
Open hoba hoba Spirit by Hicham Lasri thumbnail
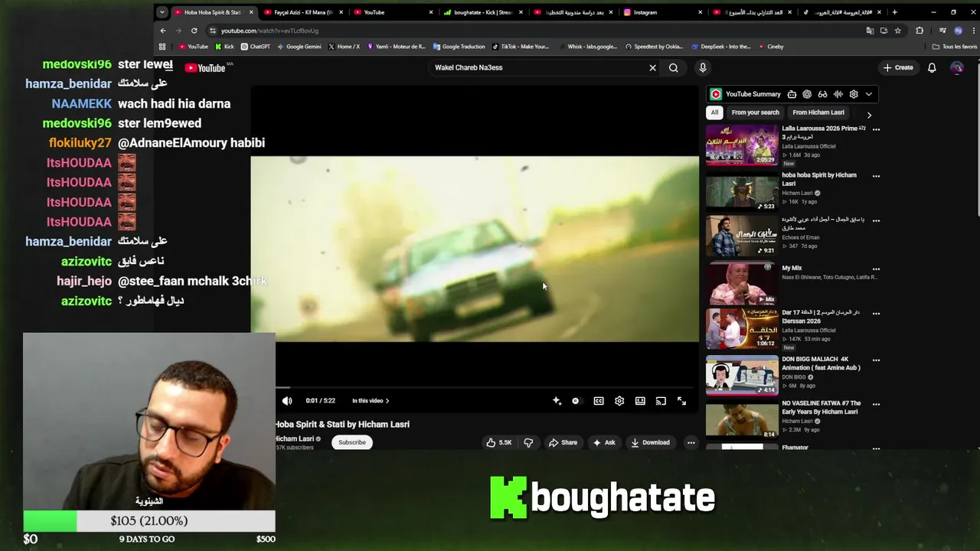click(x=741, y=191)
